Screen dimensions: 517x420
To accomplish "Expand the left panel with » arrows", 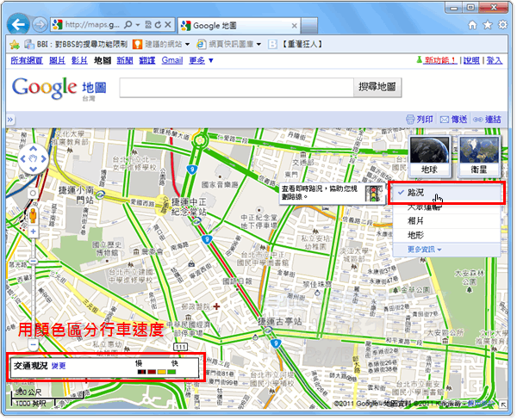I will (x=10, y=120).
